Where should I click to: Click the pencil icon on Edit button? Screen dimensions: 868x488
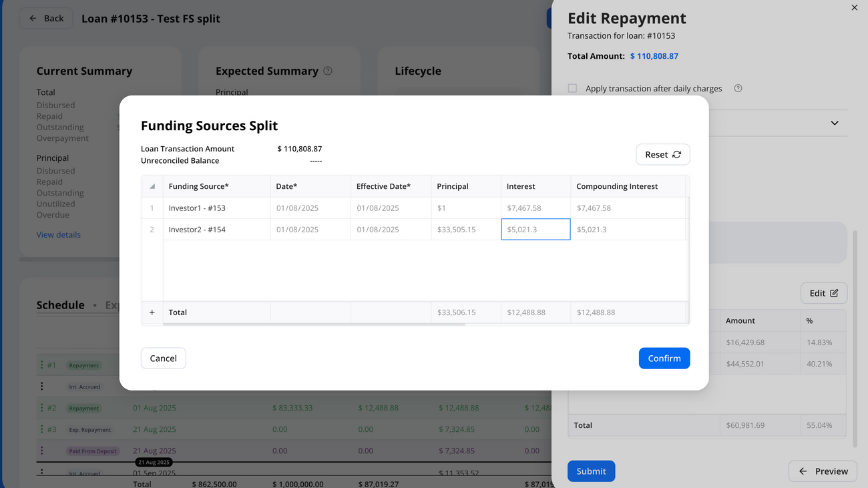click(x=834, y=293)
